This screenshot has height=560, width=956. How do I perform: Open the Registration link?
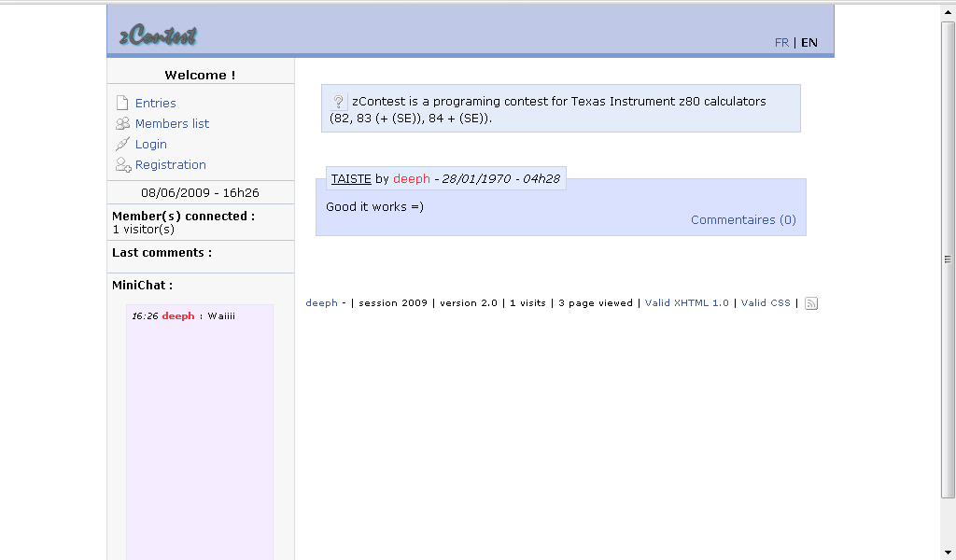coord(170,164)
